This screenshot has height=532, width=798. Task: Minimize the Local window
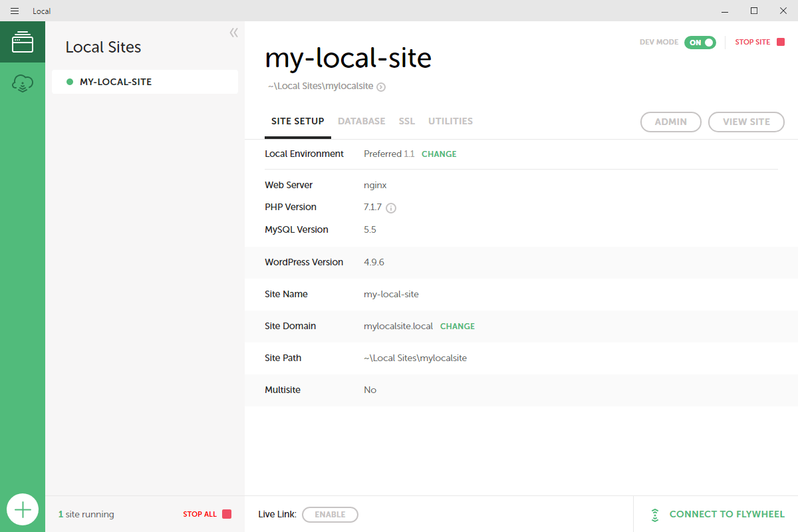pyautogui.click(x=724, y=11)
